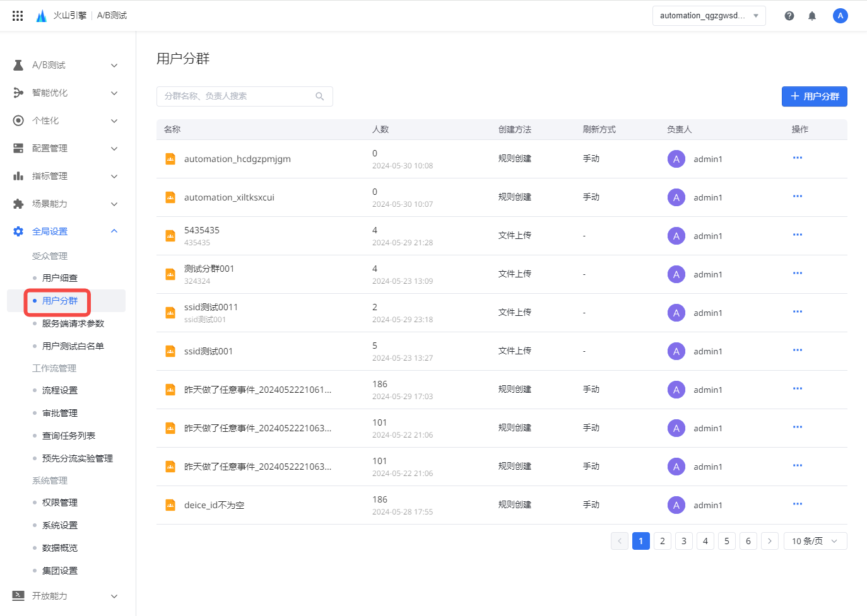This screenshot has height=616, width=867.
Task: Open the help question mark icon
Action: click(x=789, y=16)
